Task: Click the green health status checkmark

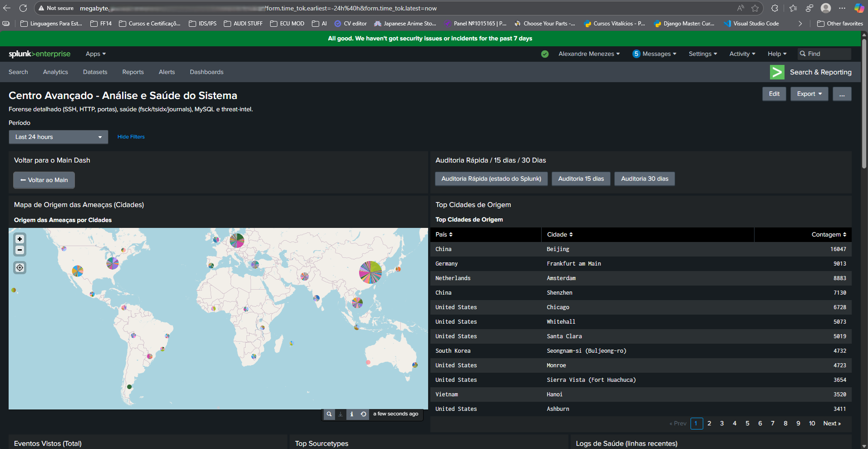Action: [x=545, y=54]
